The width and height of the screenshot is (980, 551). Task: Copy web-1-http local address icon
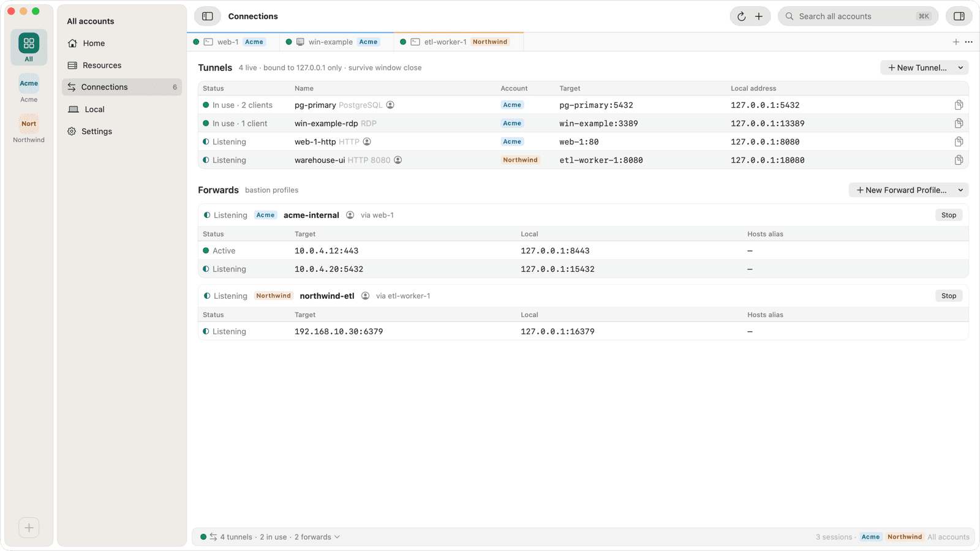959,142
